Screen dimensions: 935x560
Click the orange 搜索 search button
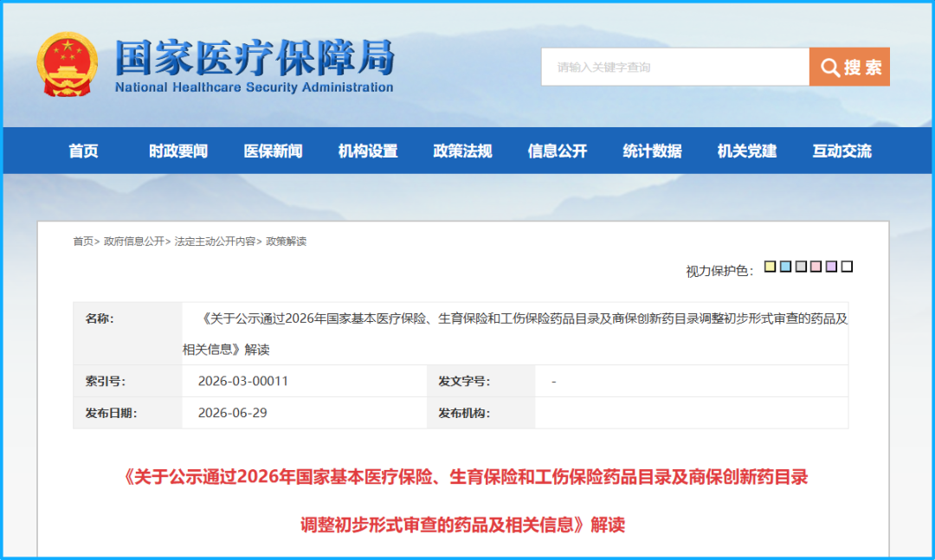(849, 67)
